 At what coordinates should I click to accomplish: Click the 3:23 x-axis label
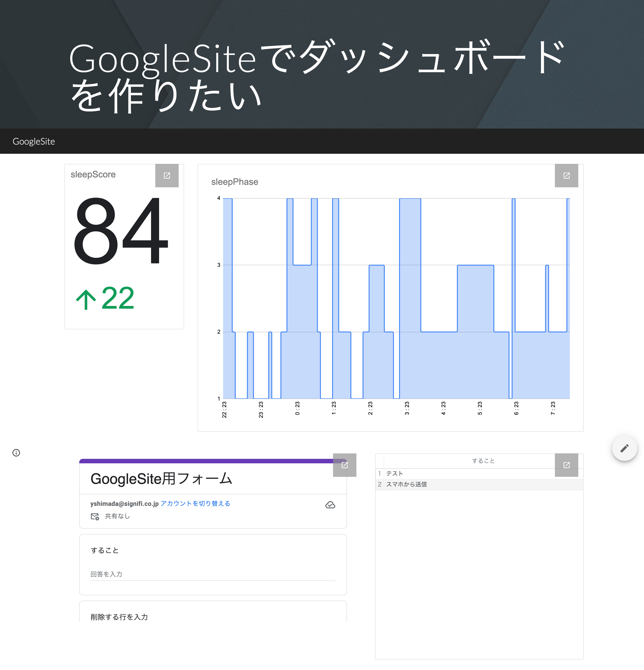coord(407,408)
